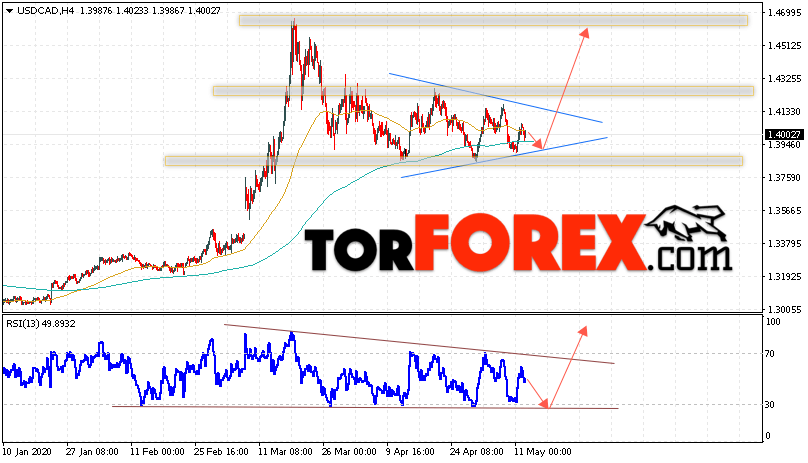Click price scale value 1.31925

[x=784, y=276]
